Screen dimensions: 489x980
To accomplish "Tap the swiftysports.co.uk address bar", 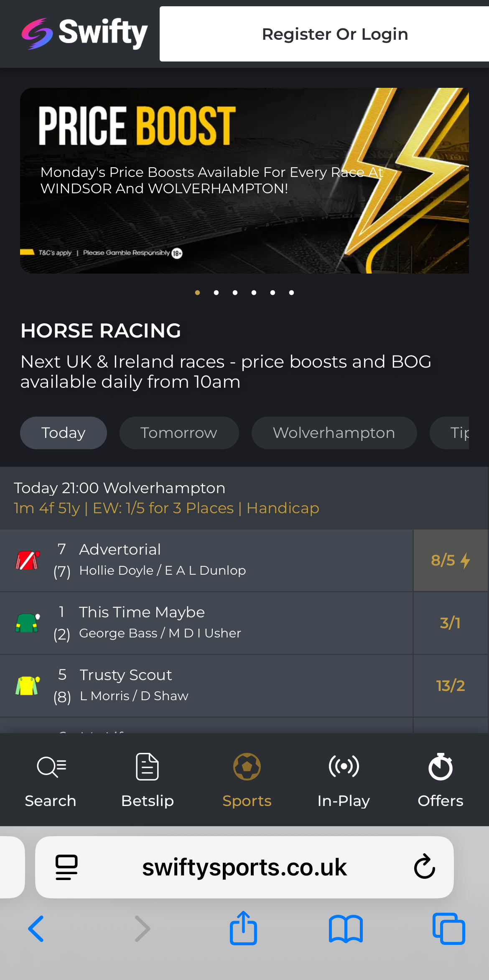I will coord(244,867).
